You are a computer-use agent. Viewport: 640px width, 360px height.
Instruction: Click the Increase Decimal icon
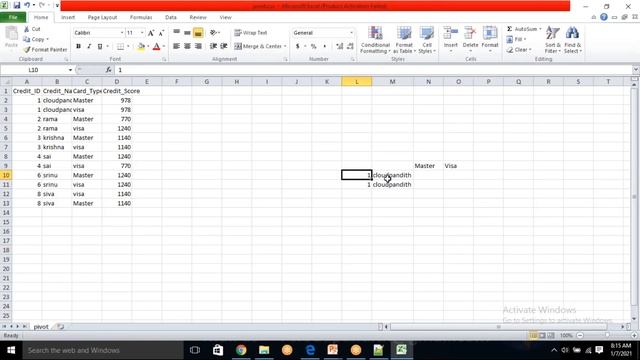340,47
